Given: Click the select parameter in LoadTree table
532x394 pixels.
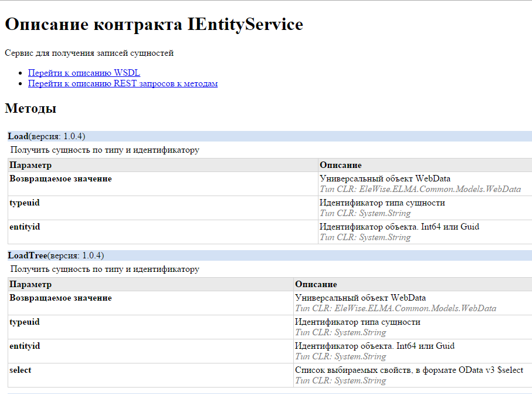Looking at the screenshot, I should (21, 370).
